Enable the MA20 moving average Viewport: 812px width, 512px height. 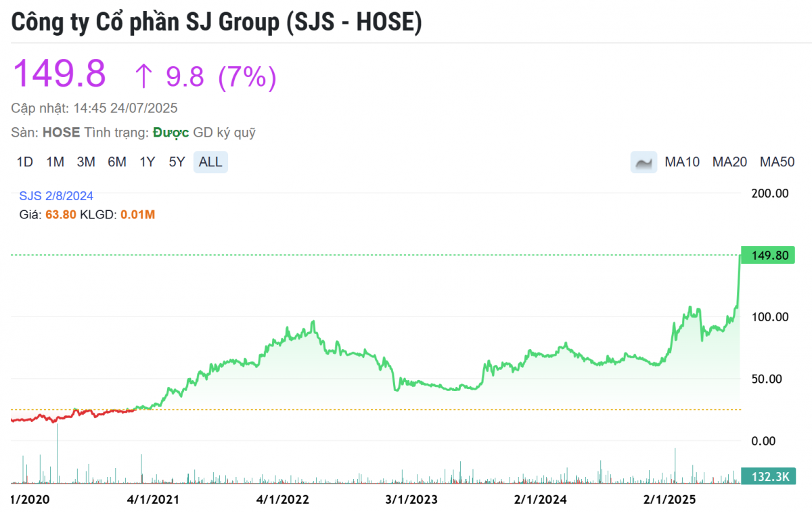729,162
